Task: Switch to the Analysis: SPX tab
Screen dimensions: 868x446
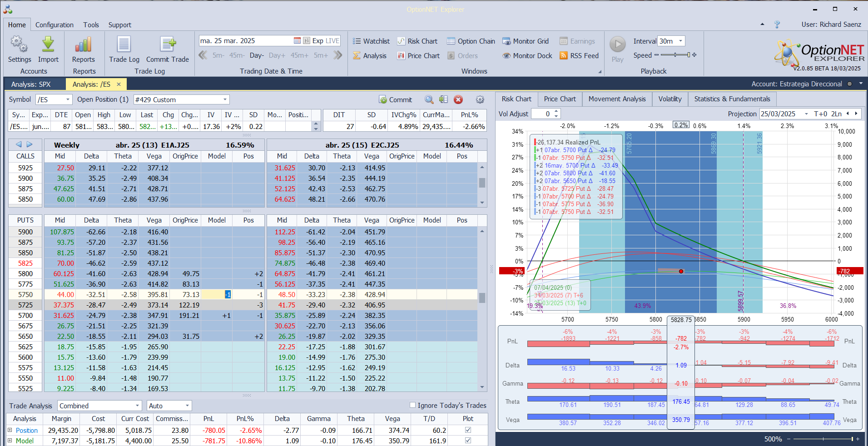Action: (31, 84)
